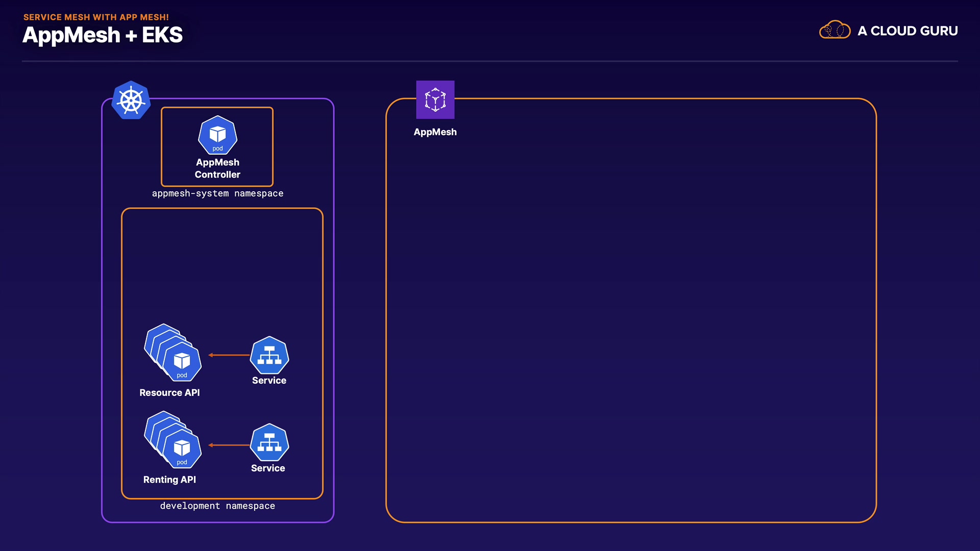Click the Service icon beside Renting API

(x=269, y=442)
